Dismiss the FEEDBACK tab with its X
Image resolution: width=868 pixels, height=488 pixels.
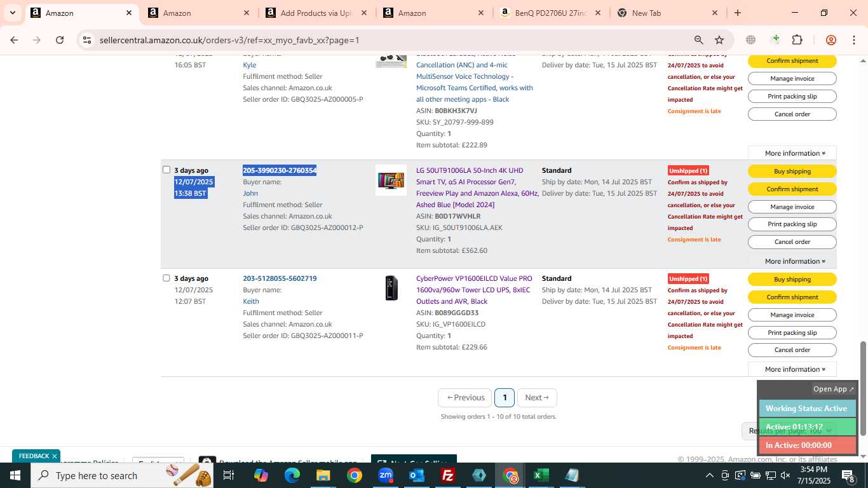(55, 456)
